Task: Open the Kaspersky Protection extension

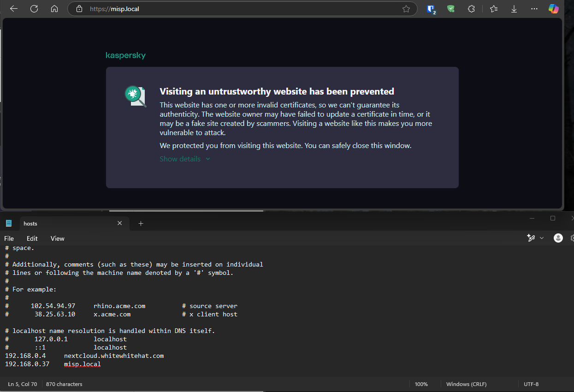Action: 451,9
